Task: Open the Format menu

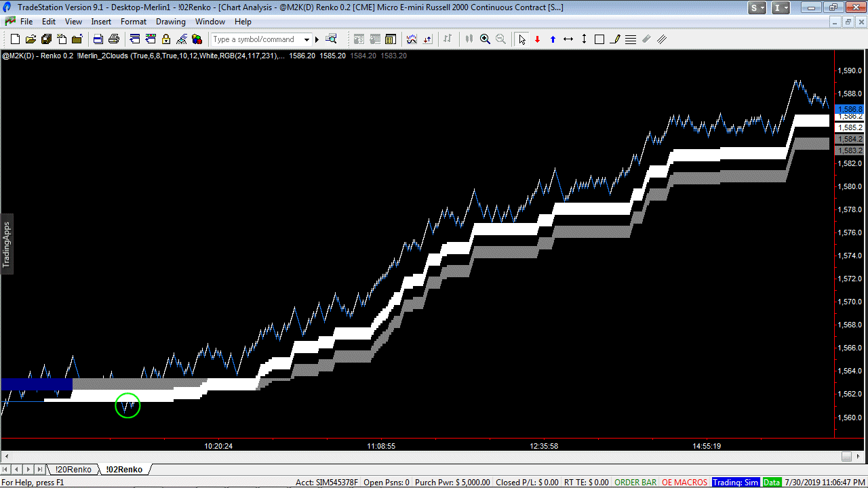Action: pos(134,22)
